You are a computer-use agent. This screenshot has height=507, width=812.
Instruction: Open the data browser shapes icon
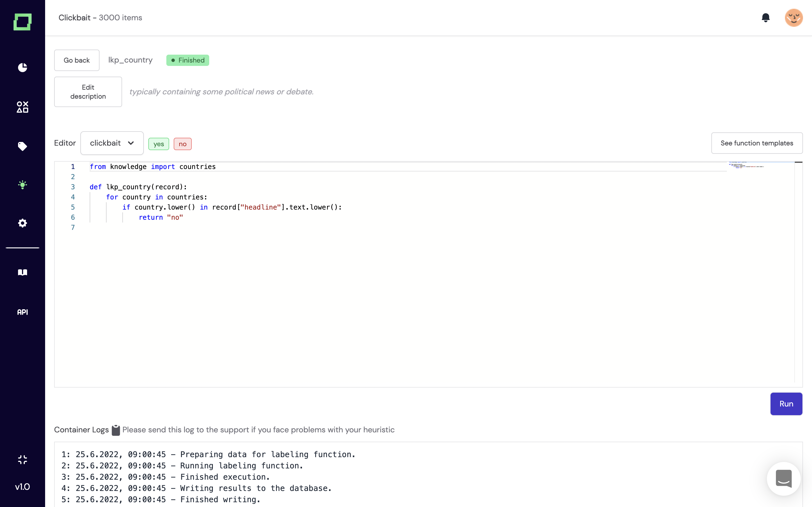pyautogui.click(x=23, y=107)
